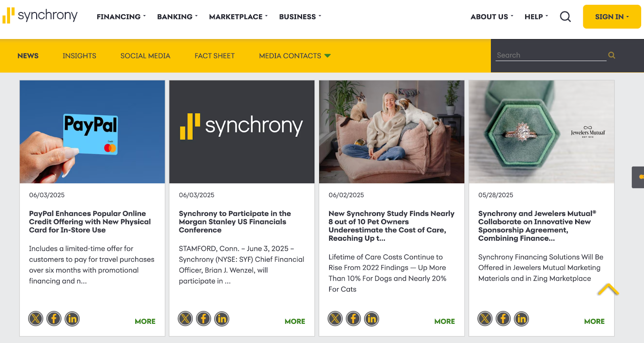Expand the Business menu

coord(300,17)
